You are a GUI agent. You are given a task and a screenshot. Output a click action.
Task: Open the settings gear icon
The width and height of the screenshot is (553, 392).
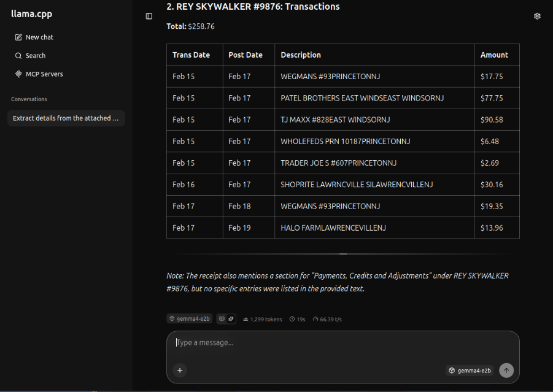pyautogui.click(x=537, y=16)
